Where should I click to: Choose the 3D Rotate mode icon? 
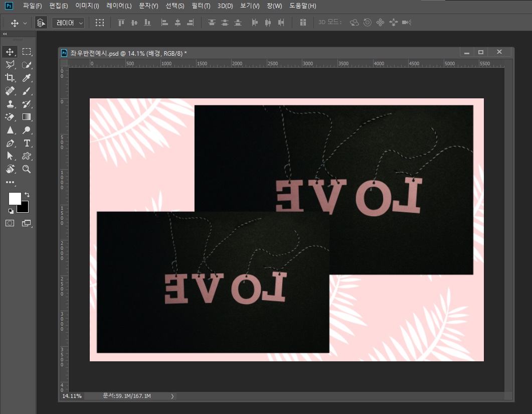(354, 23)
